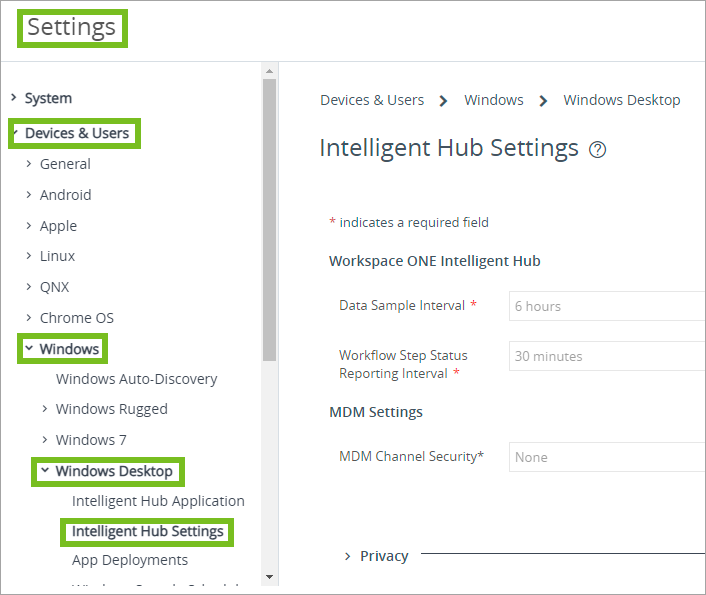Select Windows Desktop in sidebar tree

pyautogui.click(x=114, y=471)
